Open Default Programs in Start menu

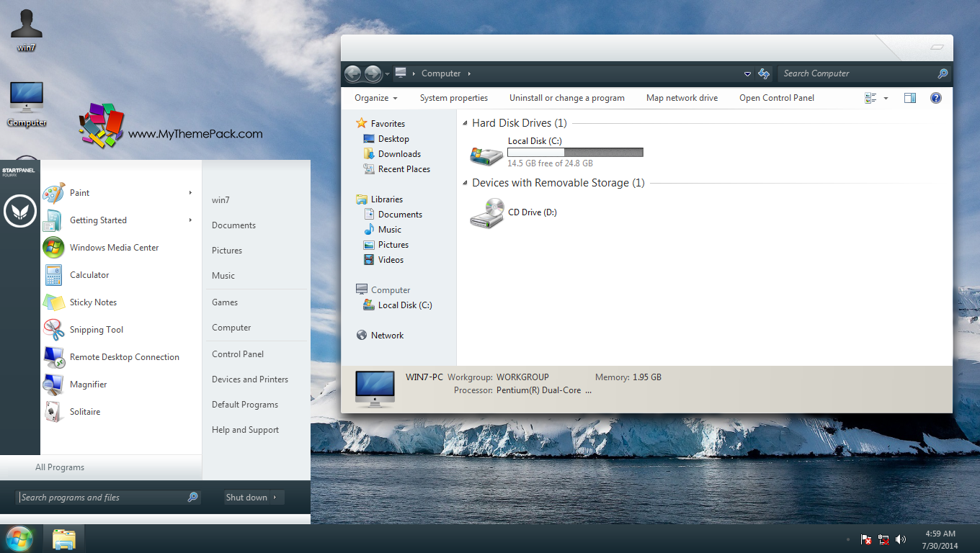coord(245,405)
